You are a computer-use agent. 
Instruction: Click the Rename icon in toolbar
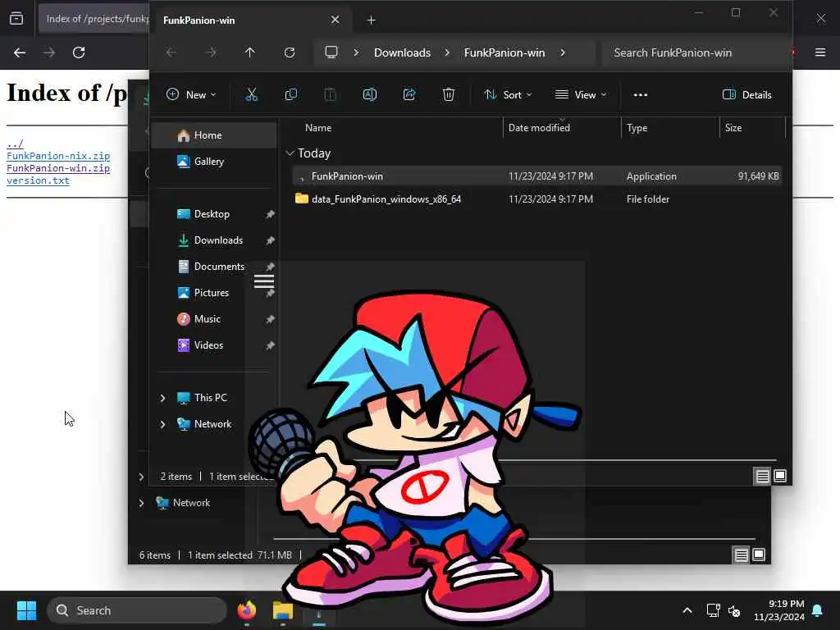pyautogui.click(x=370, y=95)
